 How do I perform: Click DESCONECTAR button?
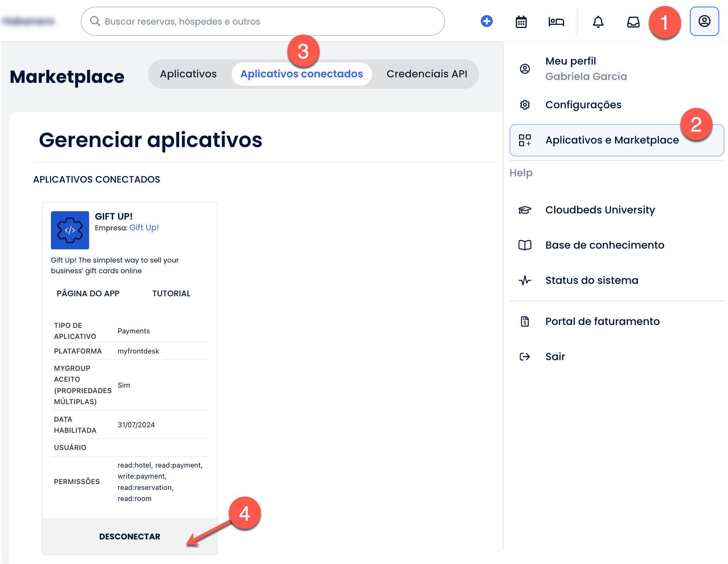[129, 536]
